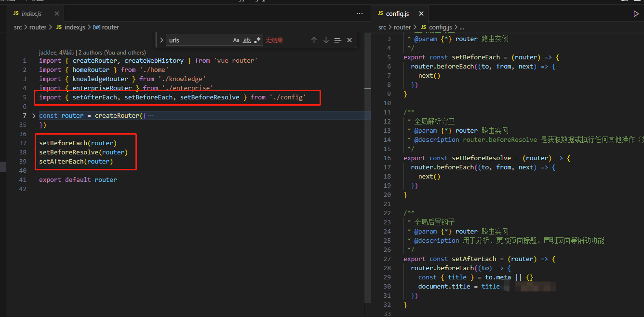Screen dimensions: 644x317
Task: Go to next match arrow
Action: coord(326,40)
